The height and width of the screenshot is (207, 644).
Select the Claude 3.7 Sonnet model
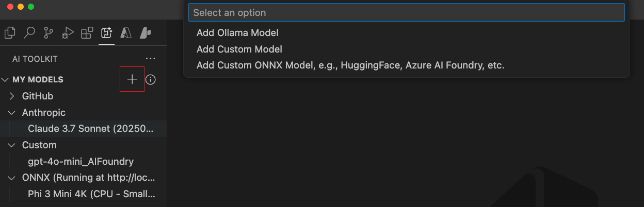[x=91, y=129]
